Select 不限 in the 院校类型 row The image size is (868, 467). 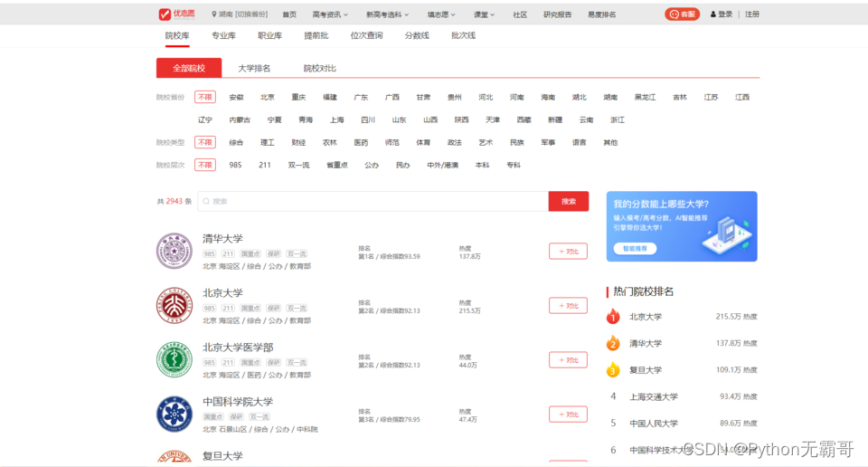(x=205, y=142)
